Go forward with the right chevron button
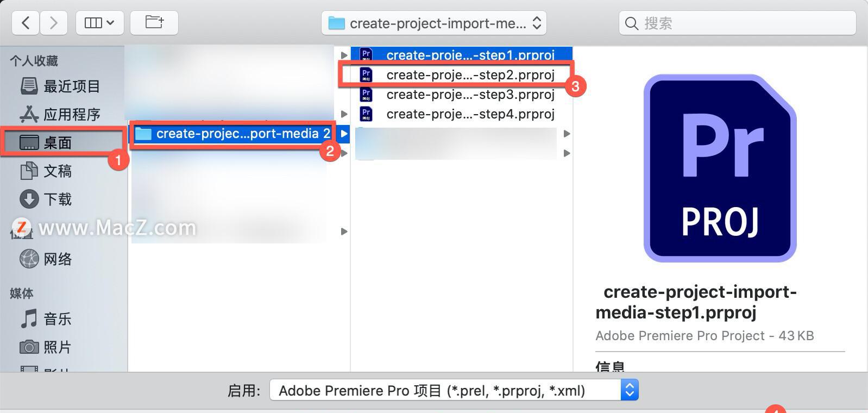This screenshot has width=868, height=413. coord(53,23)
